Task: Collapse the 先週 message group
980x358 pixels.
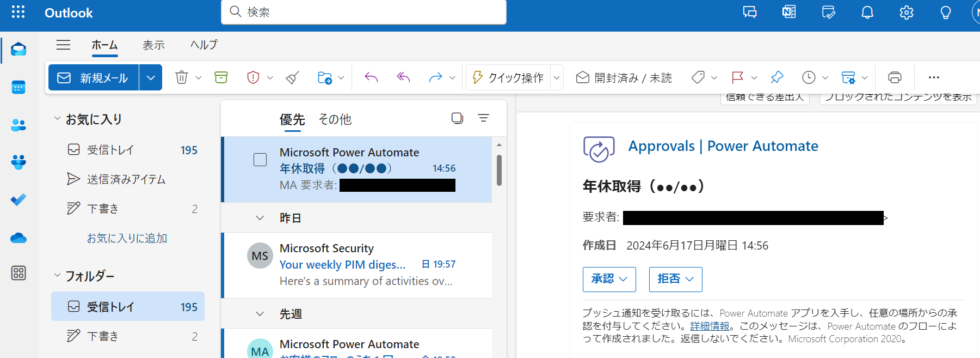Action: coord(260,314)
